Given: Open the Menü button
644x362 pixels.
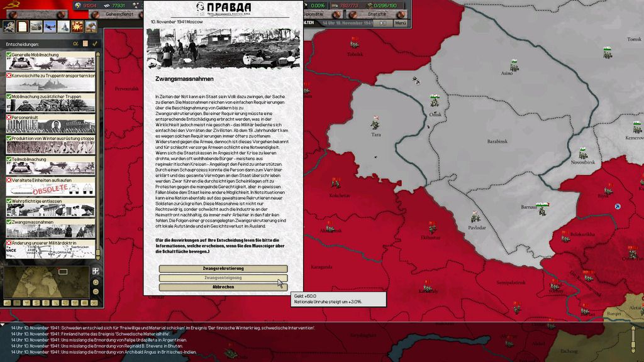Looking at the screenshot, I should coord(401,23).
